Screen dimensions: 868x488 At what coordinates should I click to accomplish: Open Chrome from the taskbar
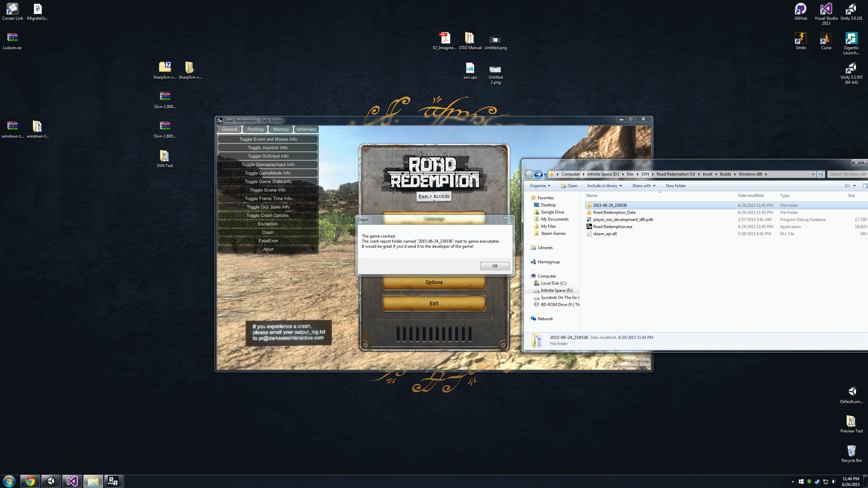pos(30,481)
